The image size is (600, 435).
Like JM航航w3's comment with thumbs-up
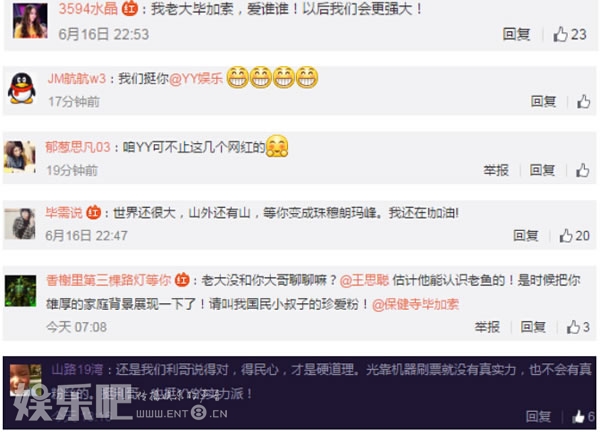[583, 101]
